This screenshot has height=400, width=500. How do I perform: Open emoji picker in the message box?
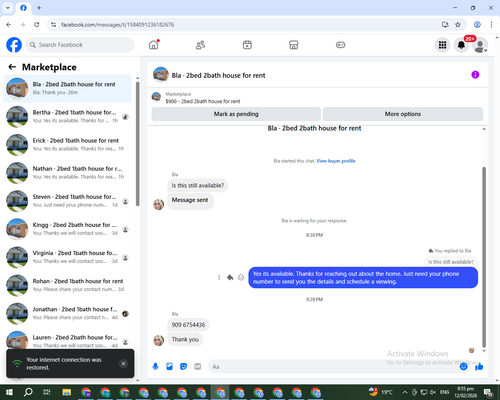tap(463, 367)
